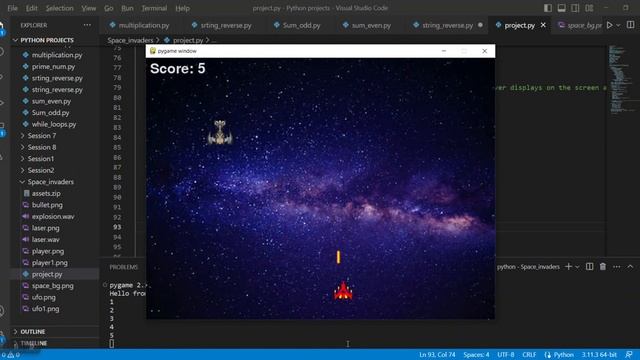Open the Edit menu
640x360 pixels.
pyautogui.click(x=31, y=8)
